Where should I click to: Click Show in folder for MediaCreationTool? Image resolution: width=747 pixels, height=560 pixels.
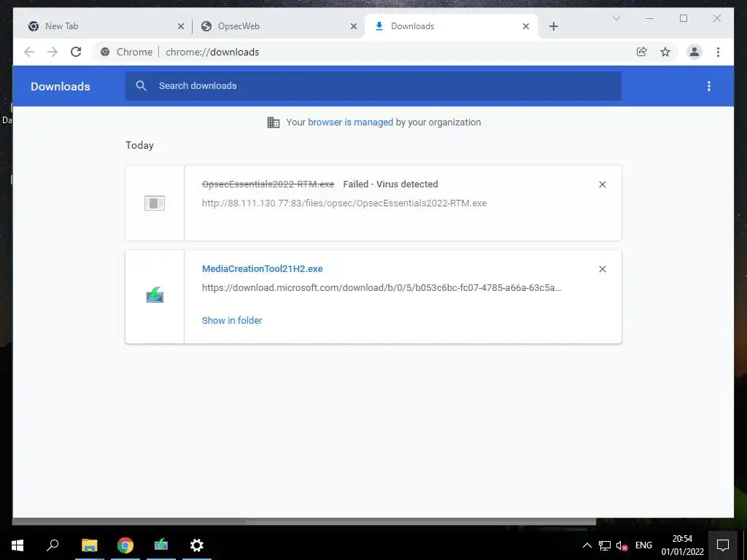232,321
